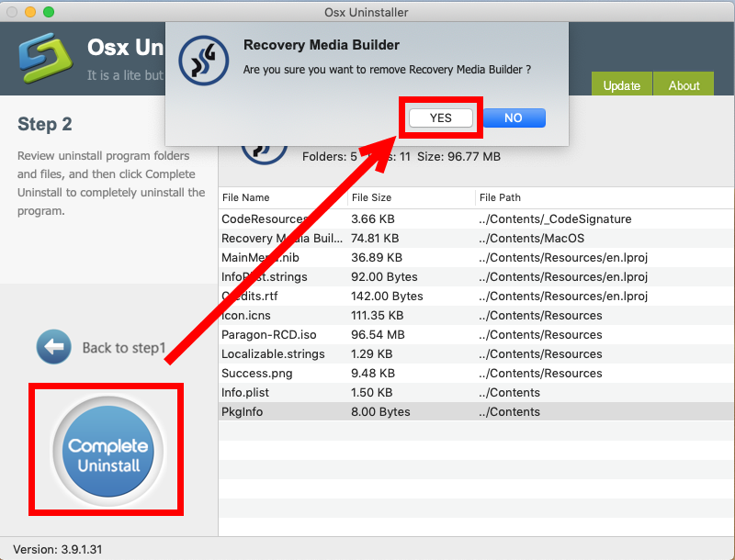Click the green Update button
The height and width of the screenshot is (560, 735).
pos(621,84)
